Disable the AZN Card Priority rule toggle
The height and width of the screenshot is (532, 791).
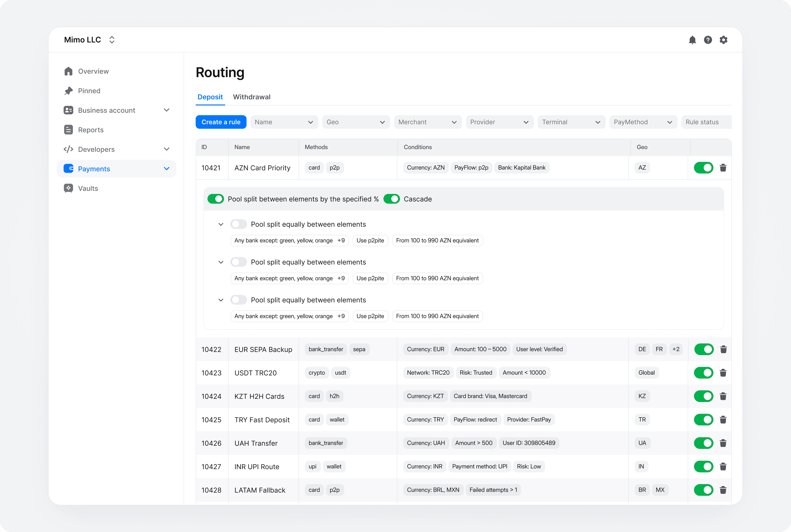point(704,168)
